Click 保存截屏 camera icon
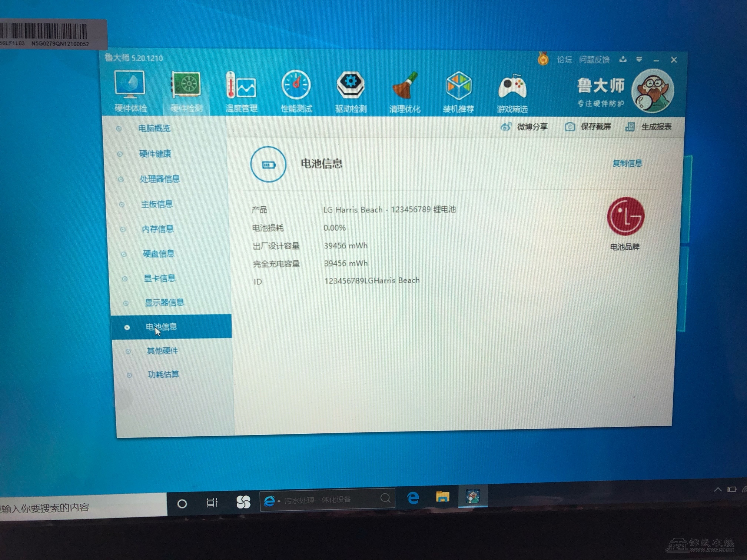Viewport: 747px width, 560px height. click(570, 127)
